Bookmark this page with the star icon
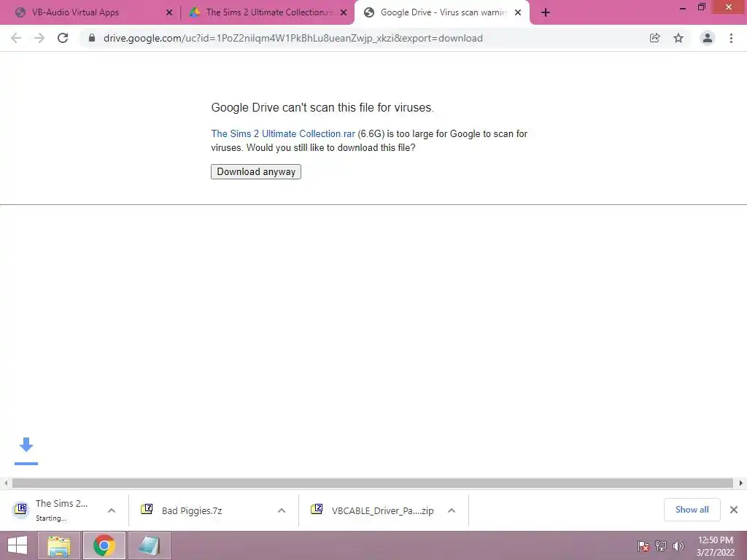Screen dimensions: 747x560 pos(678,38)
